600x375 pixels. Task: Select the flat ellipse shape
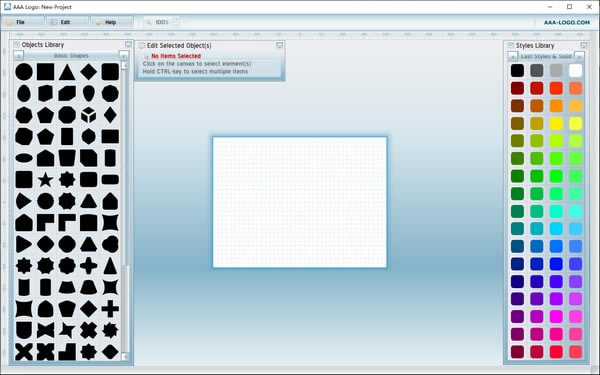pyautogui.click(x=24, y=158)
